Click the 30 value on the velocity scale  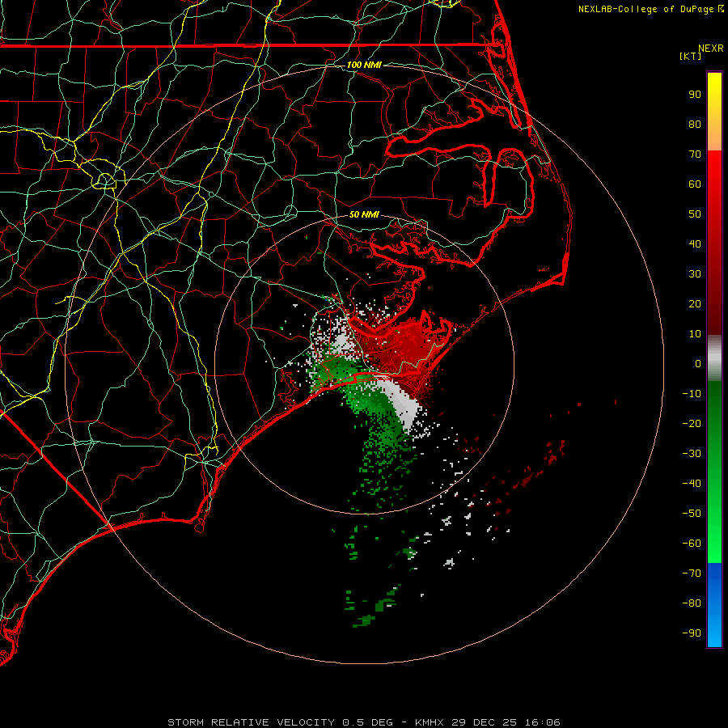[x=695, y=274]
